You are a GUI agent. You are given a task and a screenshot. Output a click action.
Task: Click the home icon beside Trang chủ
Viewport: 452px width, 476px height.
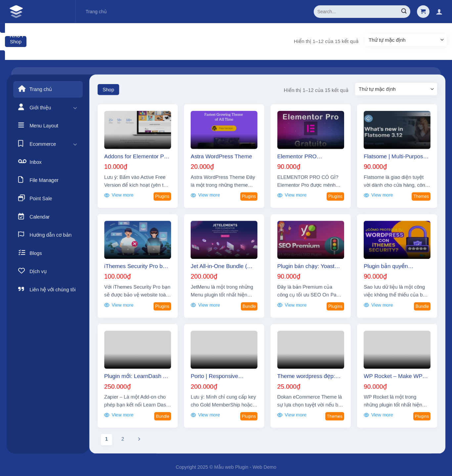(22, 89)
